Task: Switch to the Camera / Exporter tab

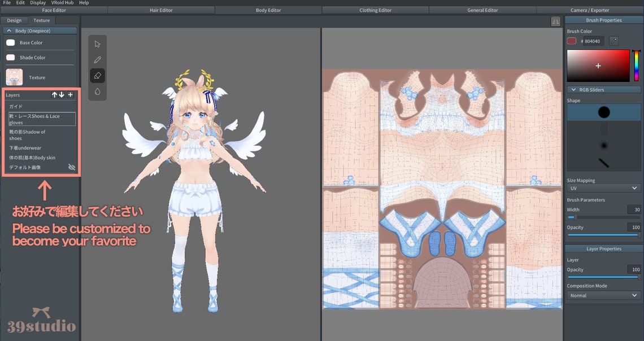Action: (x=590, y=10)
